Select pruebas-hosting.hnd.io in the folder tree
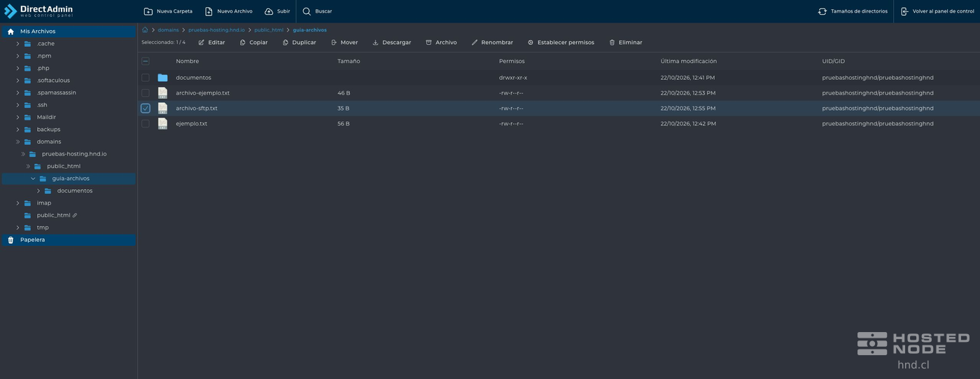 (x=74, y=154)
